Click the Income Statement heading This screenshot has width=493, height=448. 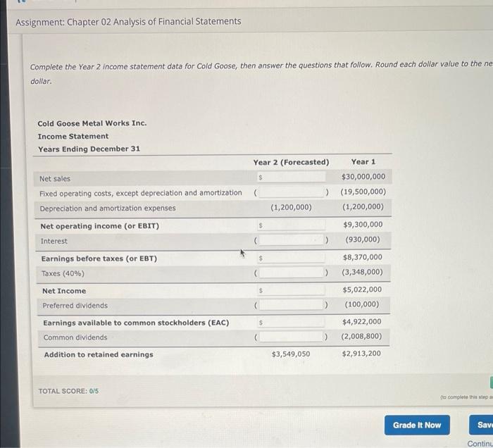pyautogui.click(x=73, y=137)
